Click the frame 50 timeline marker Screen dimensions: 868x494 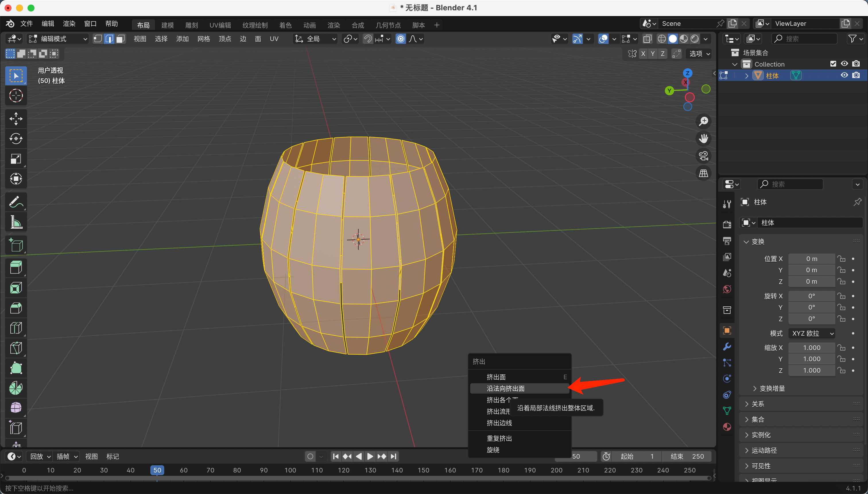[x=157, y=470]
